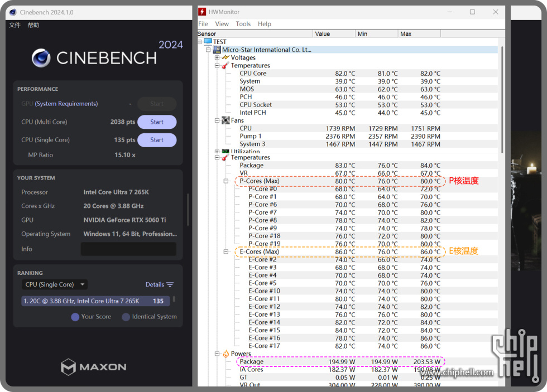Open the 帮助 menu in Cinebench

(x=33, y=25)
